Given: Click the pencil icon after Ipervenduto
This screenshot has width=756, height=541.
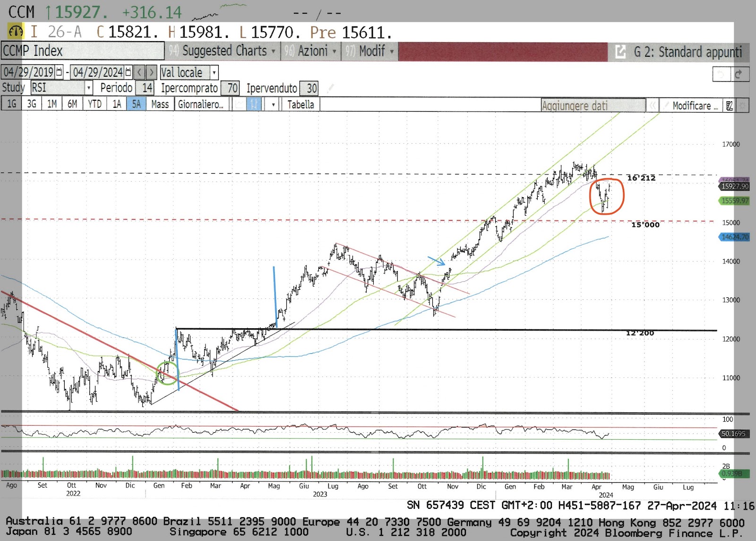Looking at the screenshot, I should tap(330, 88).
